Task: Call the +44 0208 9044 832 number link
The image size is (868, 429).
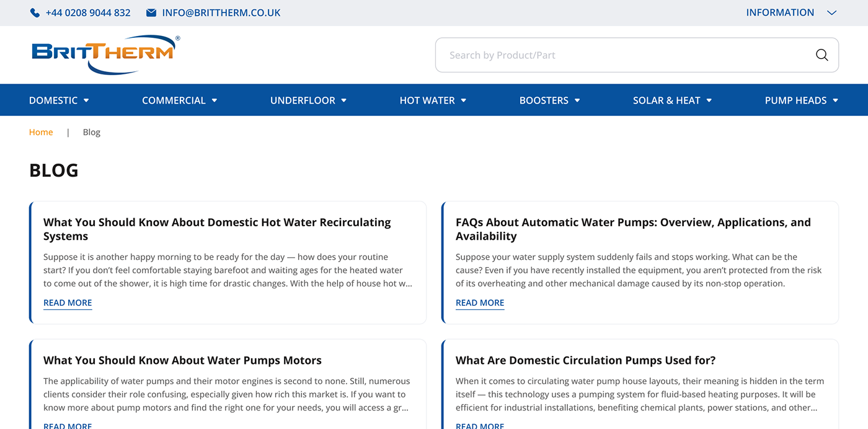Action: (88, 13)
